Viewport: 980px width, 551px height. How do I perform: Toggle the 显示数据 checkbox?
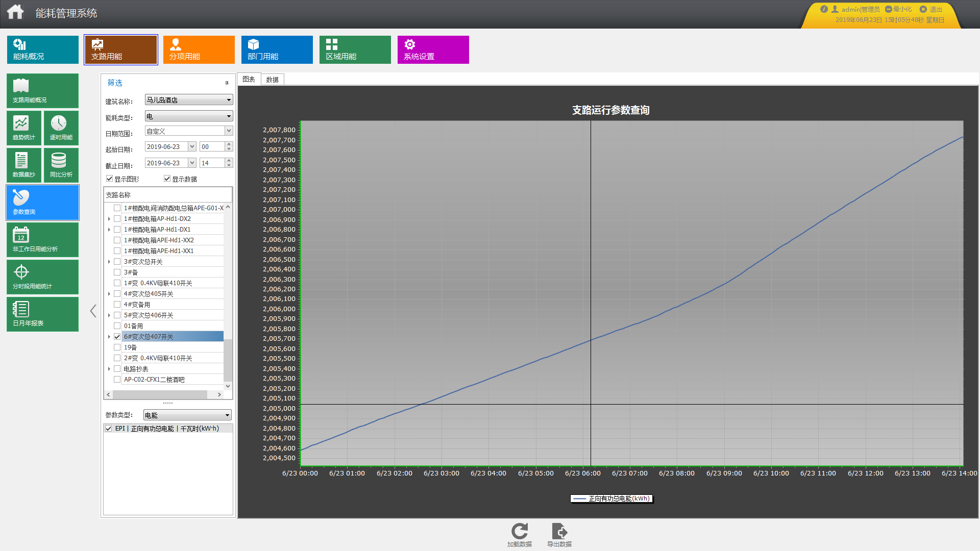coord(167,179)
